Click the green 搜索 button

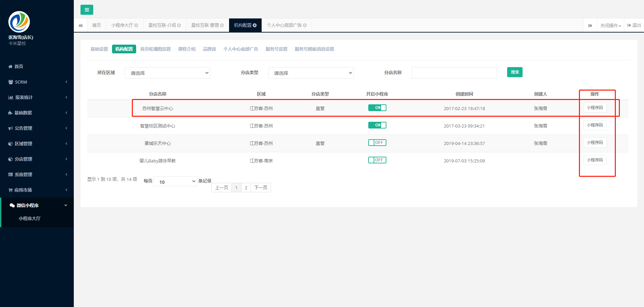click(515, 72)
